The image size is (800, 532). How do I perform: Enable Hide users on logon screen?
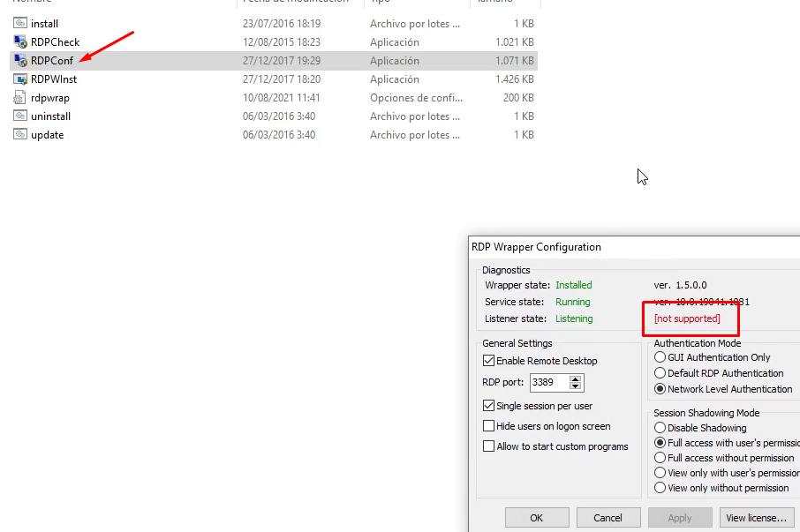[x=489, y=425]
